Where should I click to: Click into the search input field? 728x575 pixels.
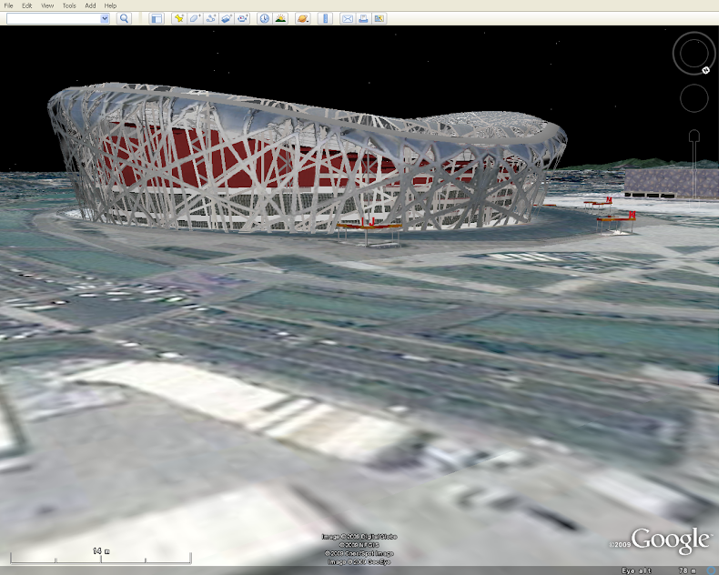click(x=54, y=18)
